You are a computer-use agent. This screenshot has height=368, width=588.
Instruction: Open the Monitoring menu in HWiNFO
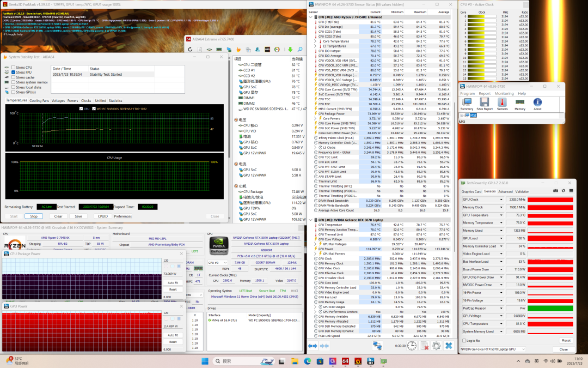pos(504,94)
